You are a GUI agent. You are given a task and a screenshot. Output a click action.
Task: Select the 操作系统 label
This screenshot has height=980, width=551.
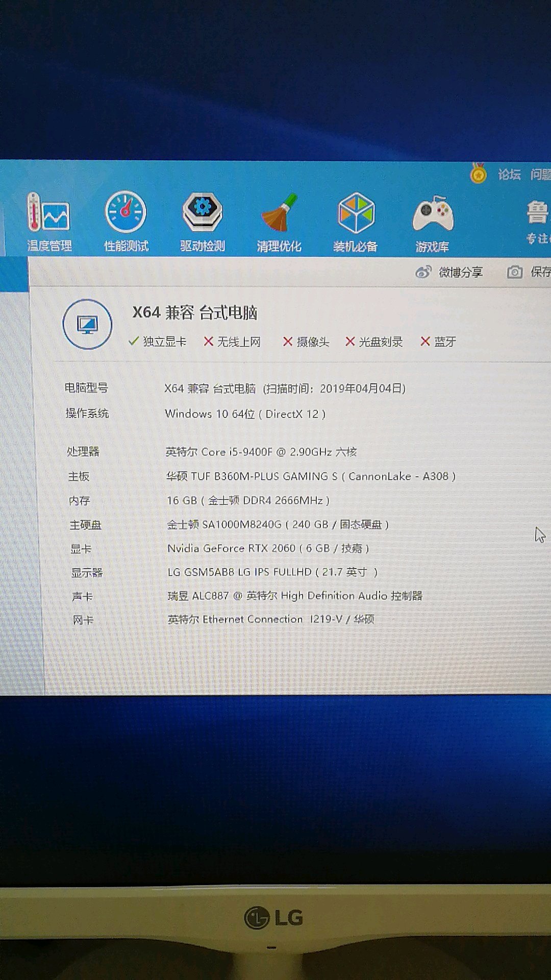point(87,413)
